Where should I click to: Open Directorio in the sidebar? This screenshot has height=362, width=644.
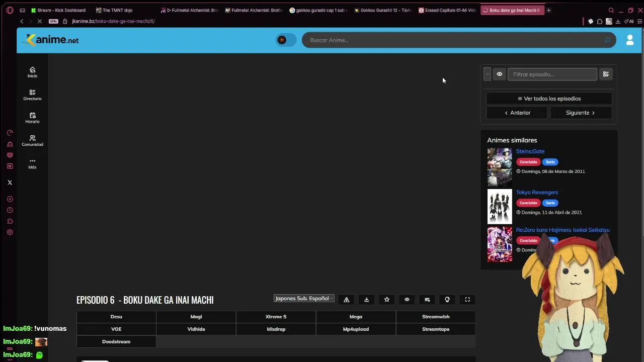(x=32, y=95)
